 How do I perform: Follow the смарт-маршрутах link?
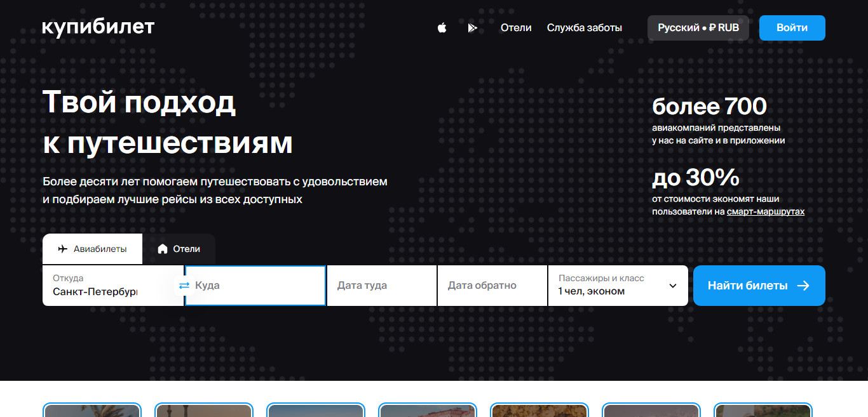[766, 211]
